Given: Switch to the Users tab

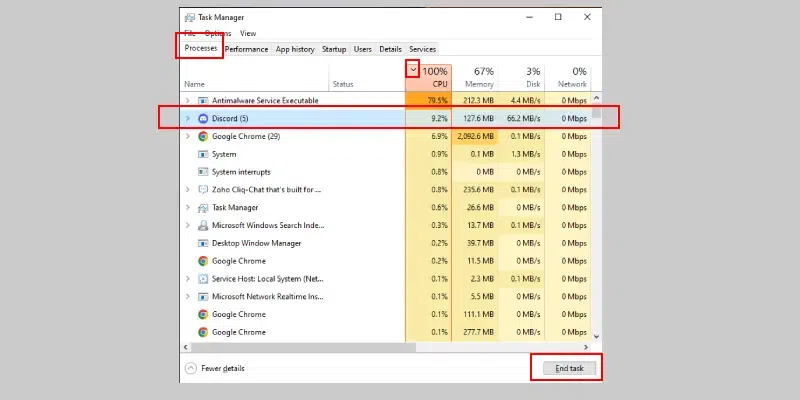Looking at the screenshot, I should (363, 49).
